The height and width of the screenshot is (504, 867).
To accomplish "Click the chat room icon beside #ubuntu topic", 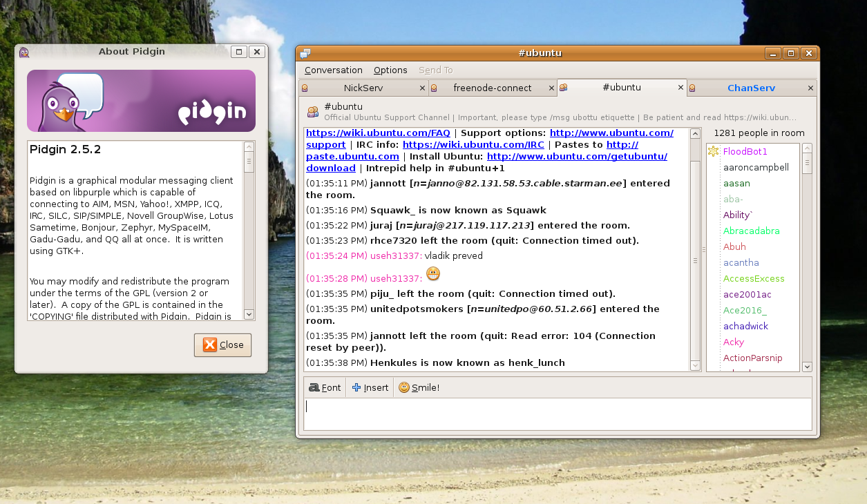I will pyautogui.click(x=313, y=111).
